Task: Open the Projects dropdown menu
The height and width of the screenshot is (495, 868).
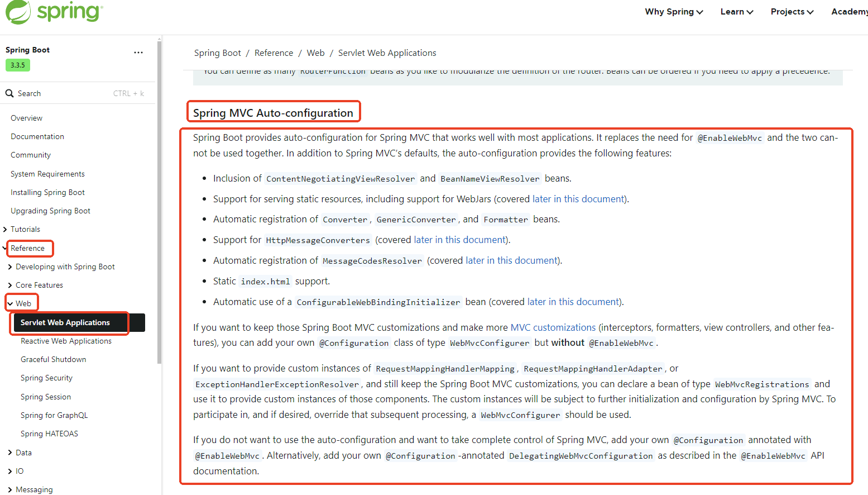Action: click(792, 12)
